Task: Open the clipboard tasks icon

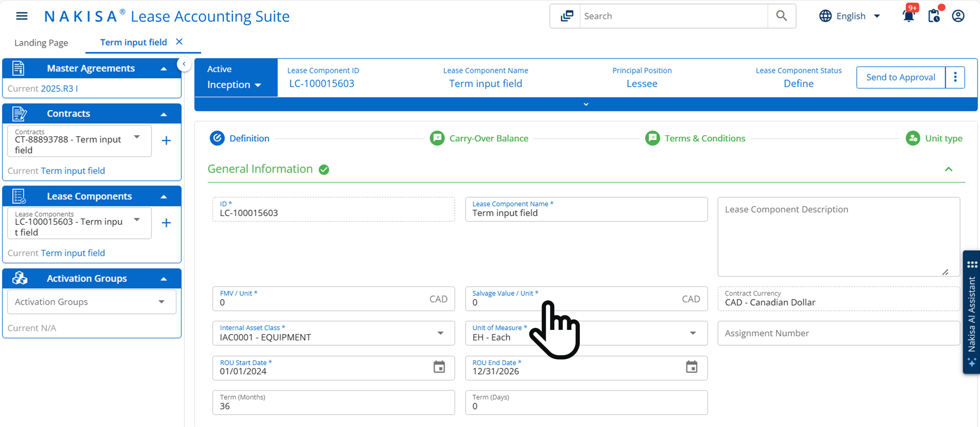Action: [x=934, y=16]
